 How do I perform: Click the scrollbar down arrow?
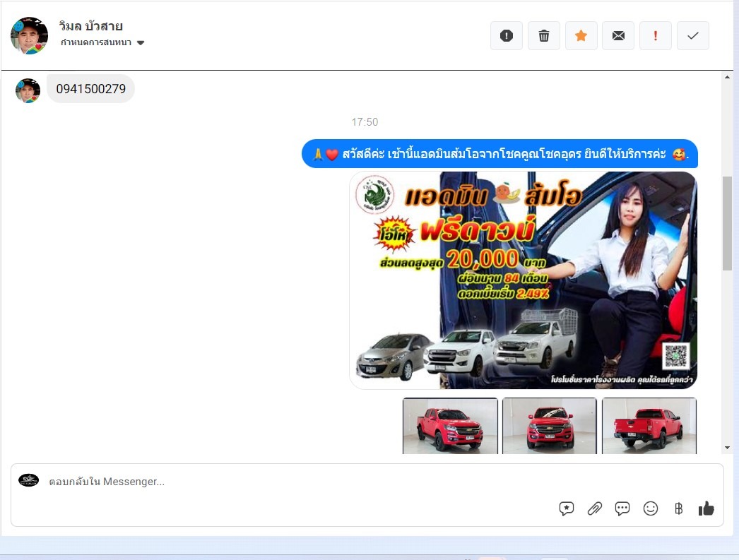pos(727,447)
